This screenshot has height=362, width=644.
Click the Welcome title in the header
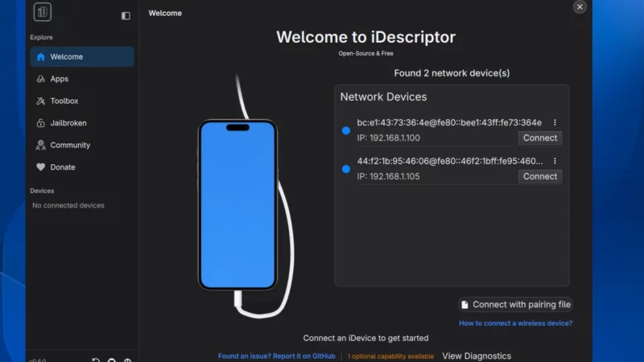(x=165, y=13)
